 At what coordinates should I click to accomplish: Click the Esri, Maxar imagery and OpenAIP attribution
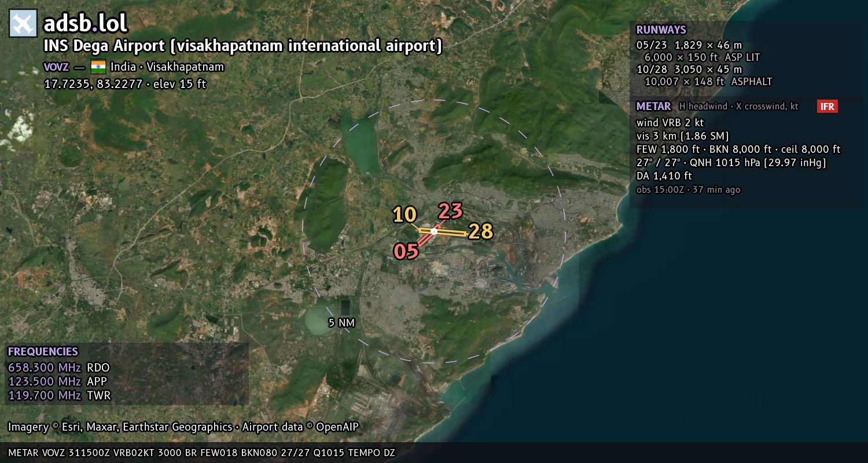[183, 427]
